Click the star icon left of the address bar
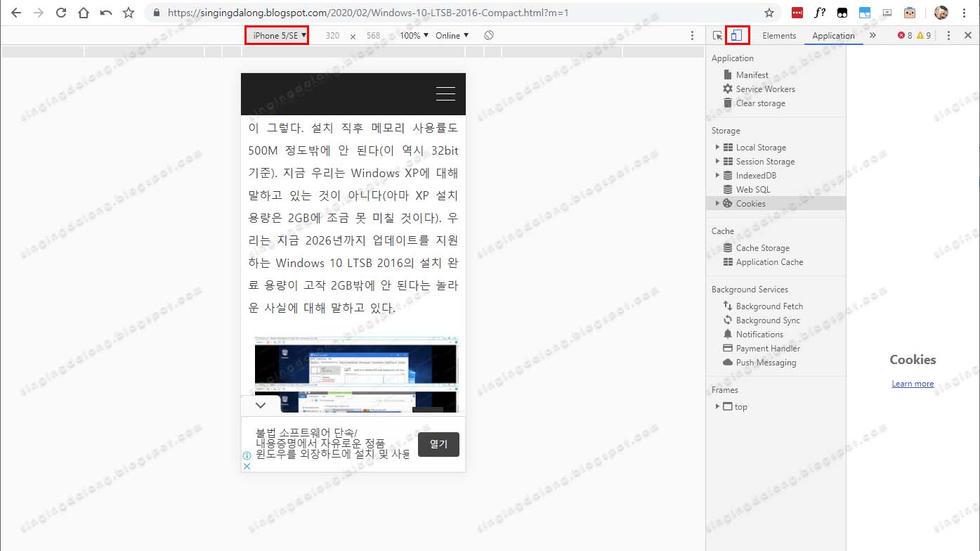Viewport: 980px width, 551px height. coord(129,13)
